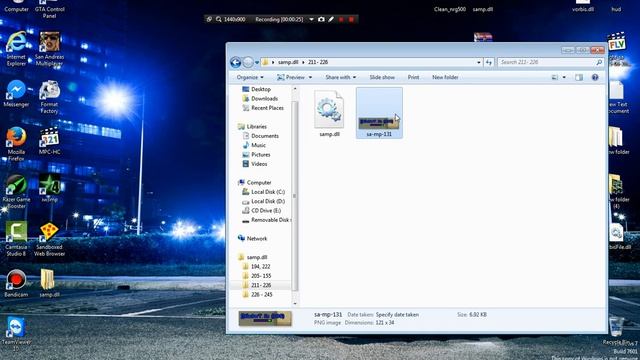Image resolution: width=640 pixels, height=360 pixels.
Task: Click Specify date taken in details pane
Action: click(x=397, y=315)
